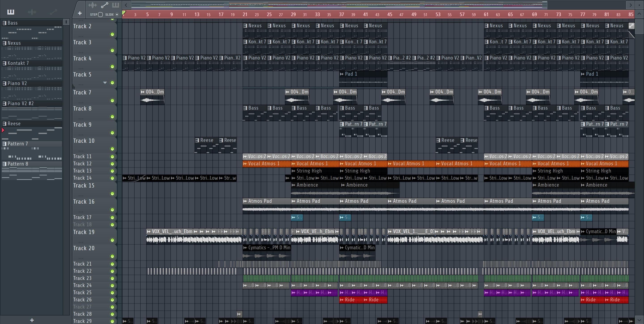The height and width of the screenshot is (324, 644).
Task: Open Track 20 options via three dots
Action: [x=81, y=258]
